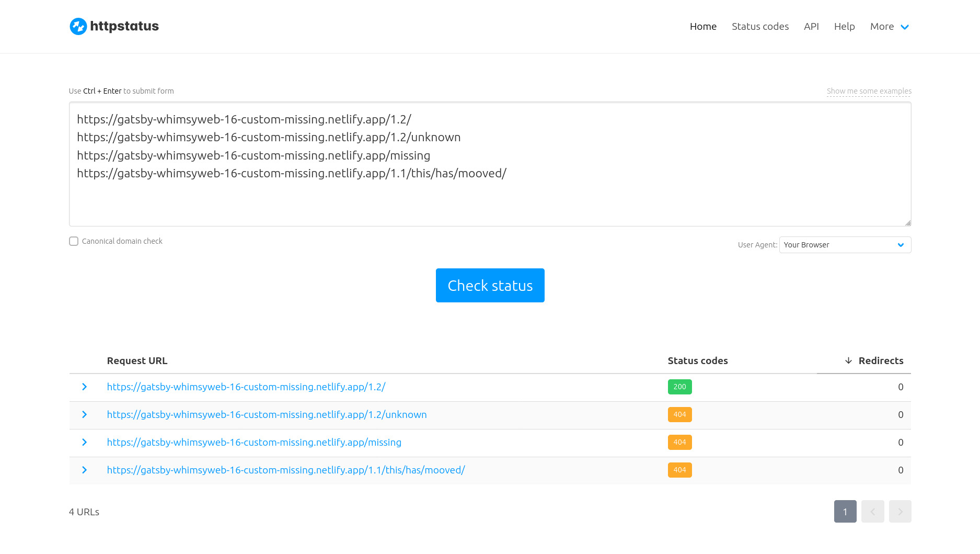This screenshot has height=554, width=980.
Task: Open the /1.2/unknown URL link in results
Action: coord(267,415)
